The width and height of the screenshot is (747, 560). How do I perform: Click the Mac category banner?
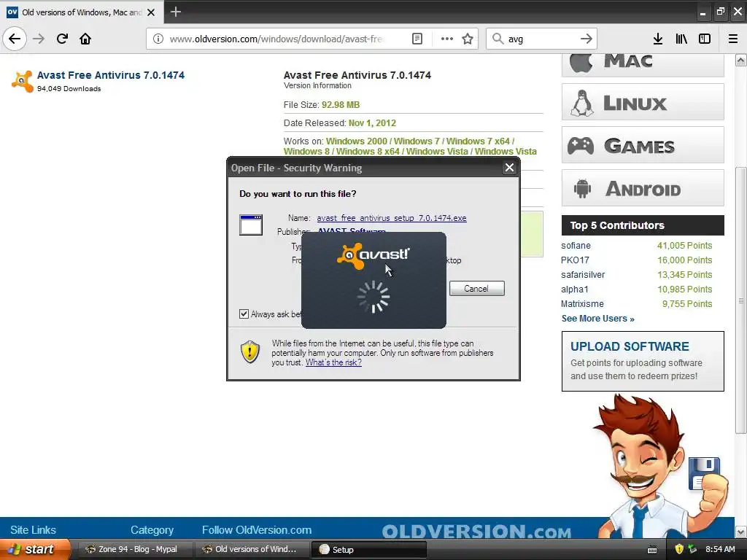643,65
